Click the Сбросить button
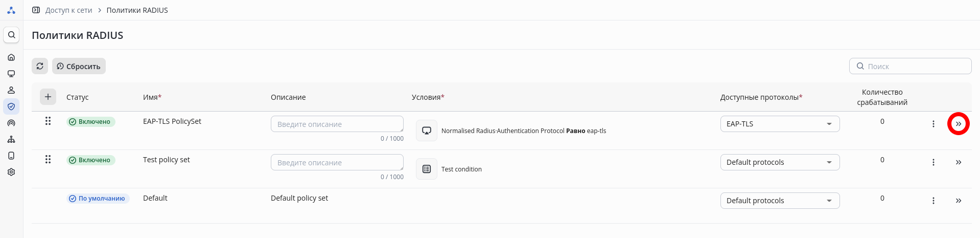 (79, 66)
